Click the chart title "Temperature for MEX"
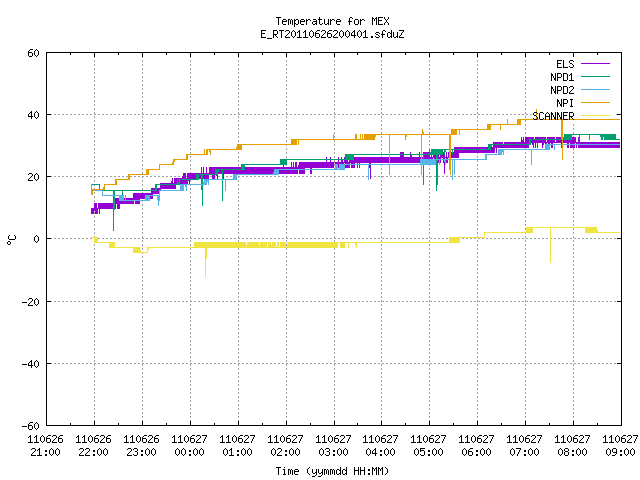Viewport: 640px width, 480px height. (x=332, y=21)
